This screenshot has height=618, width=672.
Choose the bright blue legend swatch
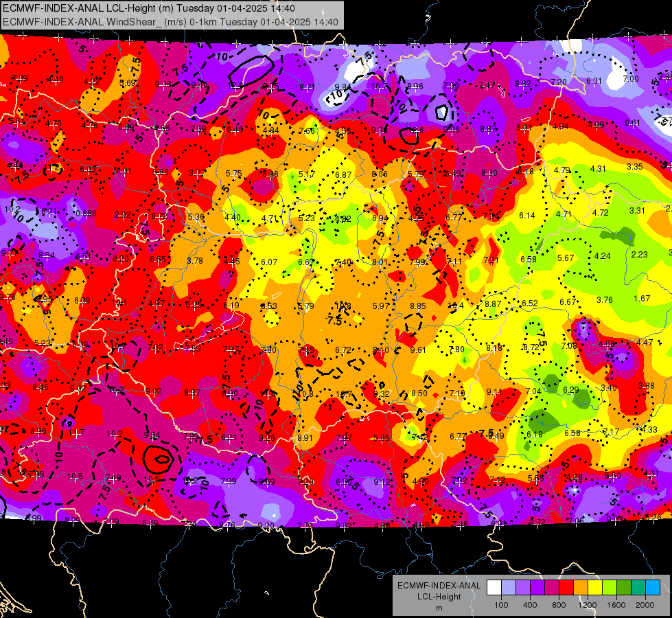tap(653, 588)
